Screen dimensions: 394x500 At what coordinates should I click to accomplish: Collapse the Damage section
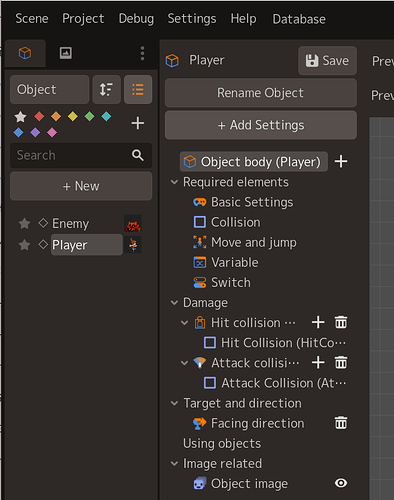(174, 303)
